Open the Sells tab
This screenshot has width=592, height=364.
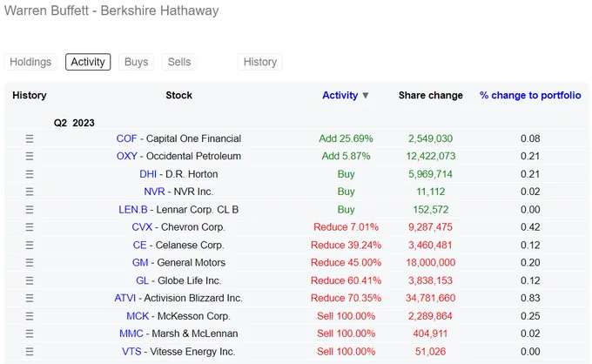click(179, 62)
